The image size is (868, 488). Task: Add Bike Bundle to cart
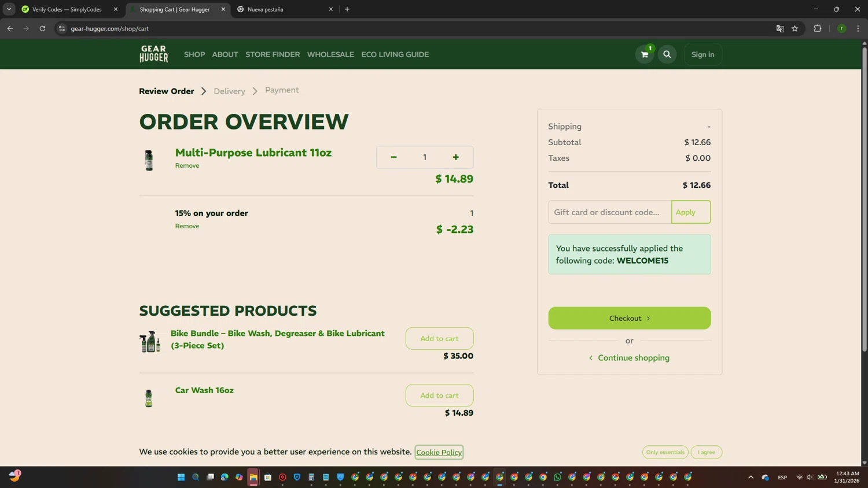click(439, 338)
